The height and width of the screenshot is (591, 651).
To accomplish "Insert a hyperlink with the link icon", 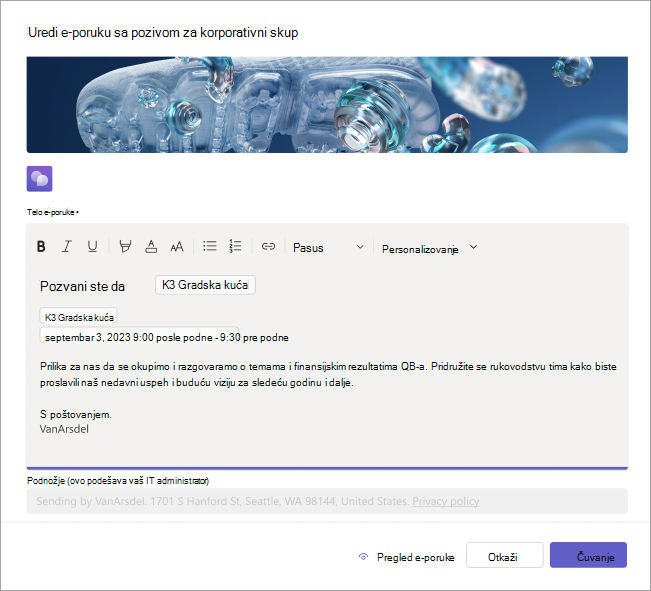I will click(268, 246).
